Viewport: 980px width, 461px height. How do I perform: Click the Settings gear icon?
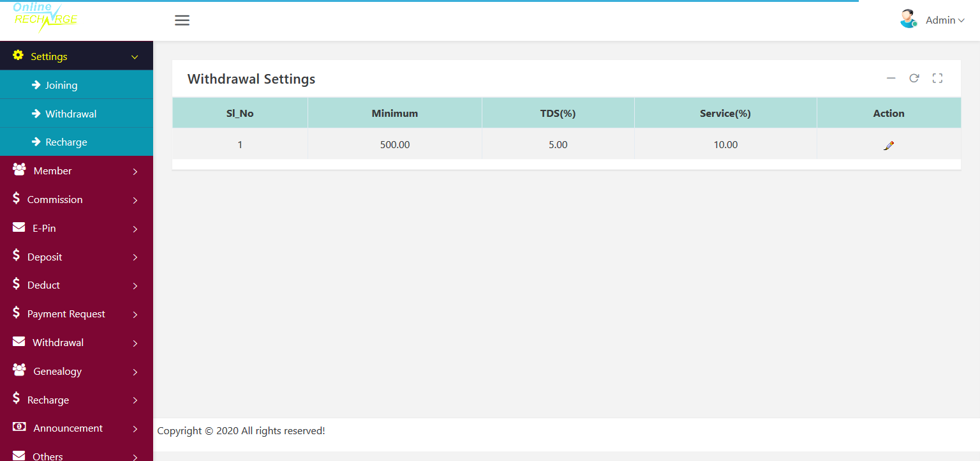tap(18, 55)
